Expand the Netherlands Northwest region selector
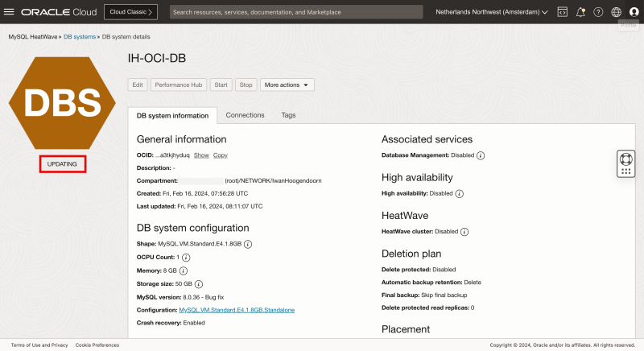644x351 pixels. point(492,12)
